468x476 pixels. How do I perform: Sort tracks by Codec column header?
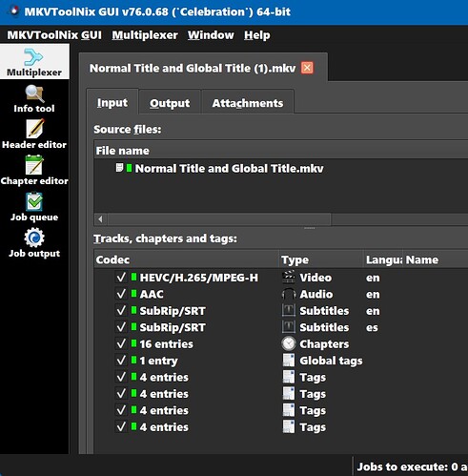187,259
